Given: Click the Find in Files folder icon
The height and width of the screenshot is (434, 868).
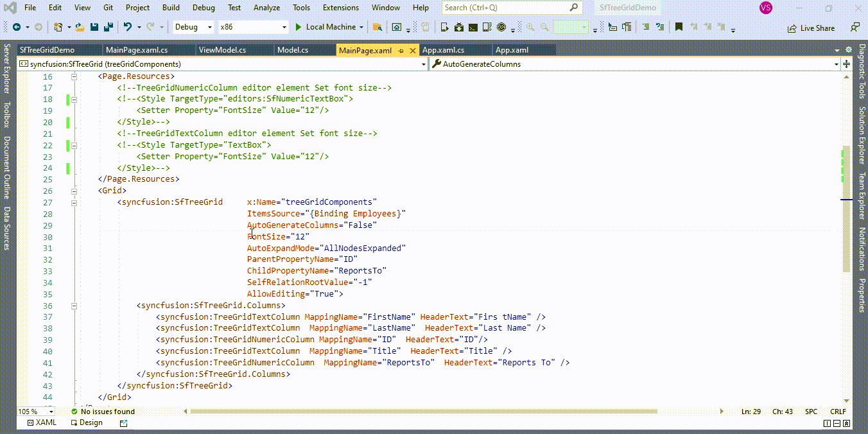Looking at the screenshot, I should point(378,27).
